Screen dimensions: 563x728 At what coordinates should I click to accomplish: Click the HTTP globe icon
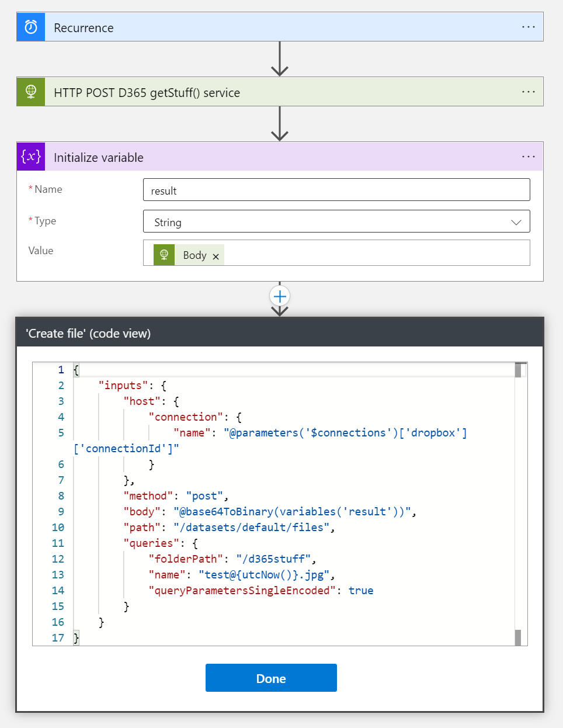31,92
